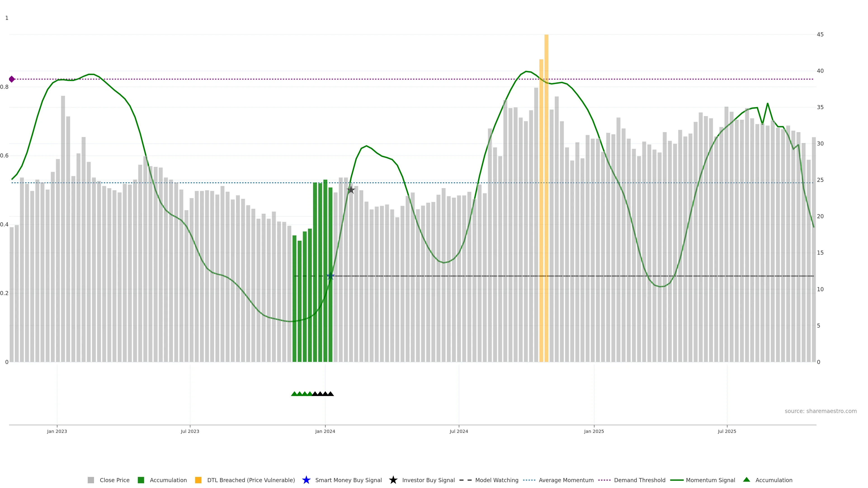Screen dimensions: 868x488
Task: Click the orange DTL Breached color swatch
Action: click(x=198, y=480)
